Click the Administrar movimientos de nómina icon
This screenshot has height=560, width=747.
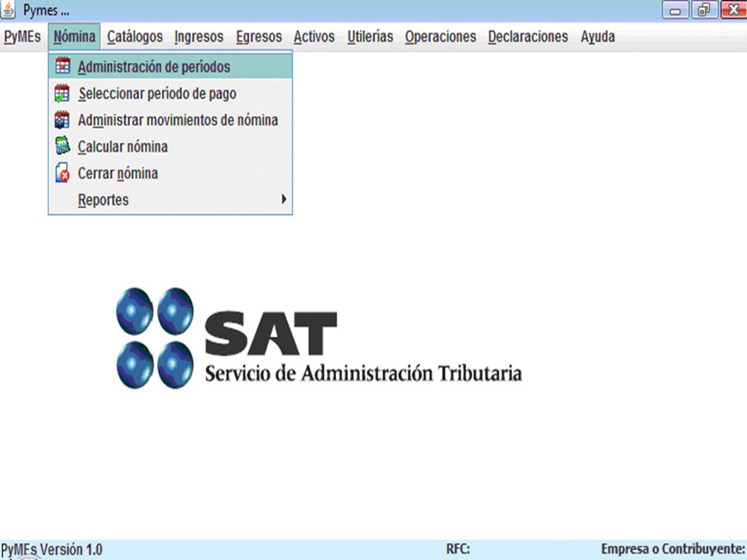click(62, 120)
